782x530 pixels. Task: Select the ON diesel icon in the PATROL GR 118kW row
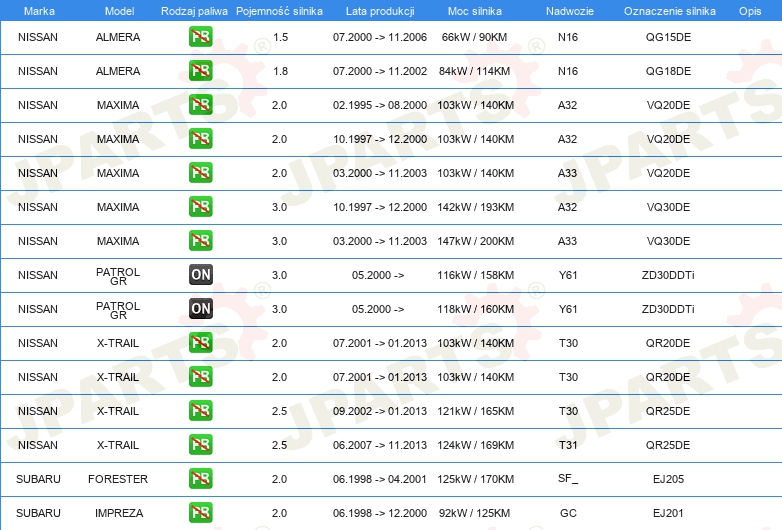click(200, 309)
